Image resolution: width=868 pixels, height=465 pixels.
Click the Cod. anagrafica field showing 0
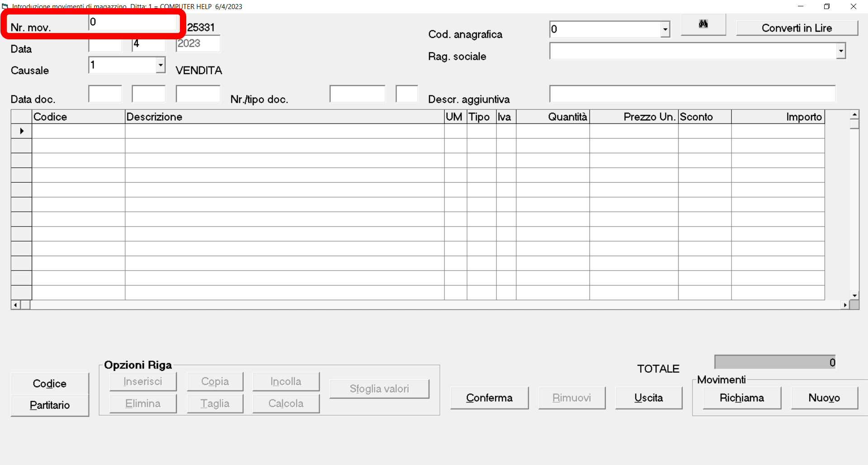pos(605,29)
